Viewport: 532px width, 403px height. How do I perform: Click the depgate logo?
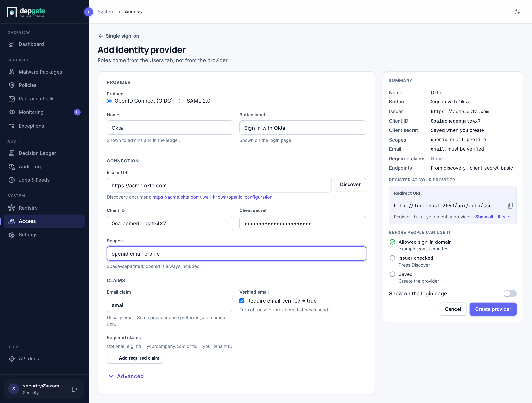point(26,12)
